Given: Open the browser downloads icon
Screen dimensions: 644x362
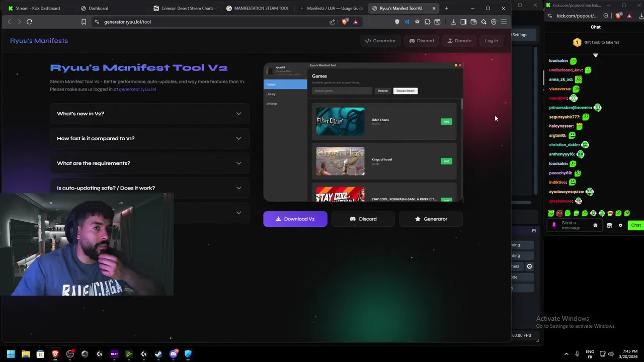Looking at the screenshot, I should [453, 22].
